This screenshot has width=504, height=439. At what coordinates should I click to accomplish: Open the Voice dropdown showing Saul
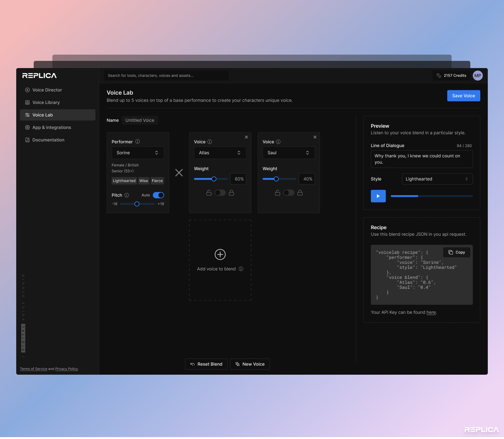coord(289,153)
